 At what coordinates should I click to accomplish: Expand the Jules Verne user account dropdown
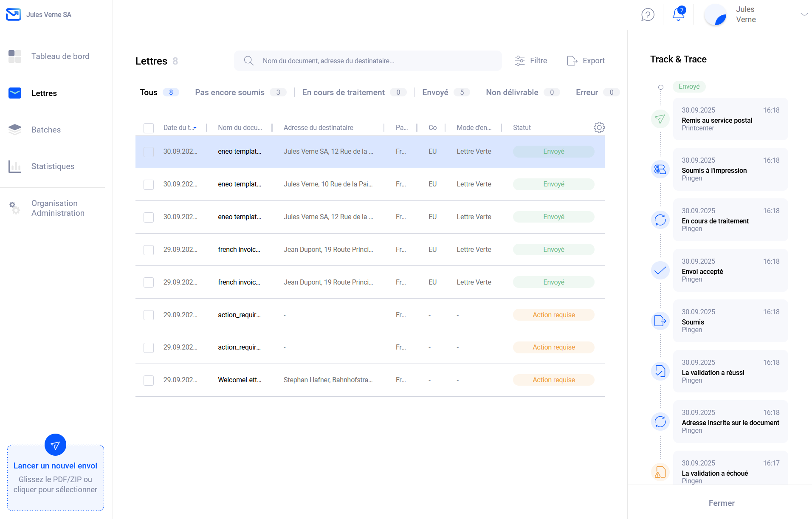(x=804, y=14)
